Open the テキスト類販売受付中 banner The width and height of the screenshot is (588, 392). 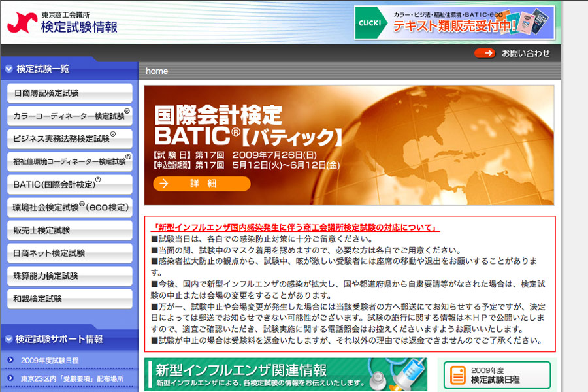pyautogui.click(x=455, y=22)
